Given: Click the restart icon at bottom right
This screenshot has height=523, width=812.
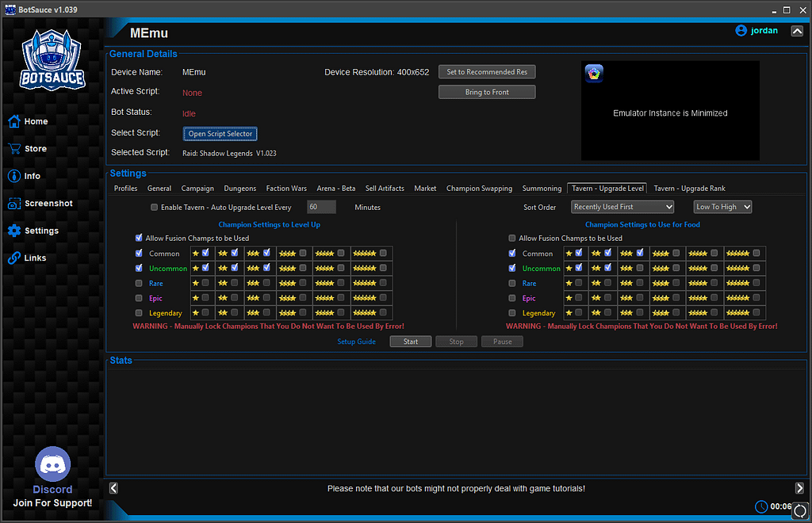Looking at the screenshot, I should pyautogui.click(x=799, y=511).
